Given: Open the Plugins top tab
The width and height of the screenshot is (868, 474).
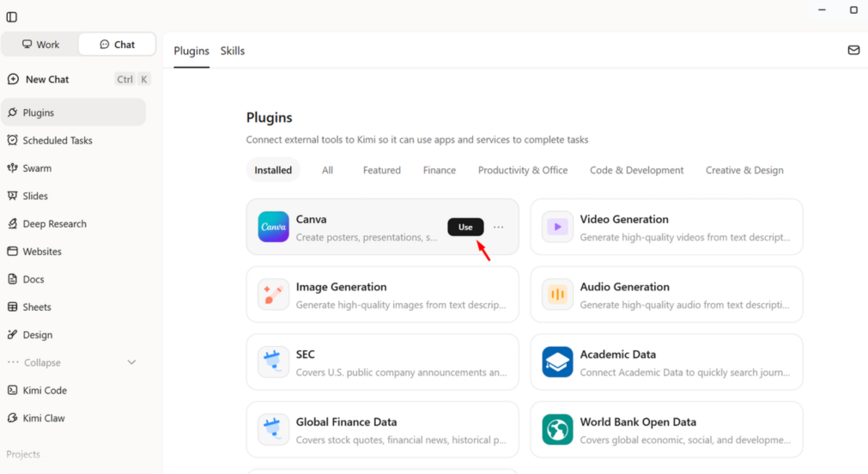Looking at the screenshot, I should click(x=191, y=51).
